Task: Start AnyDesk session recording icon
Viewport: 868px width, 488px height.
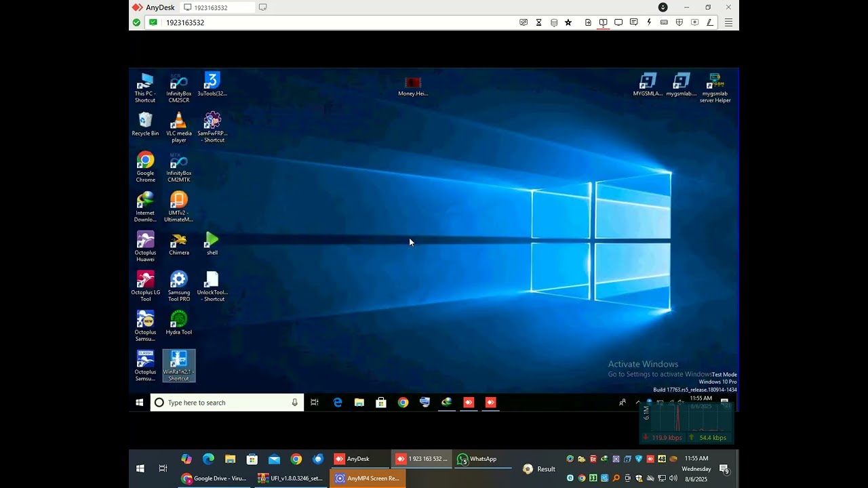Action: click(694, 22)
